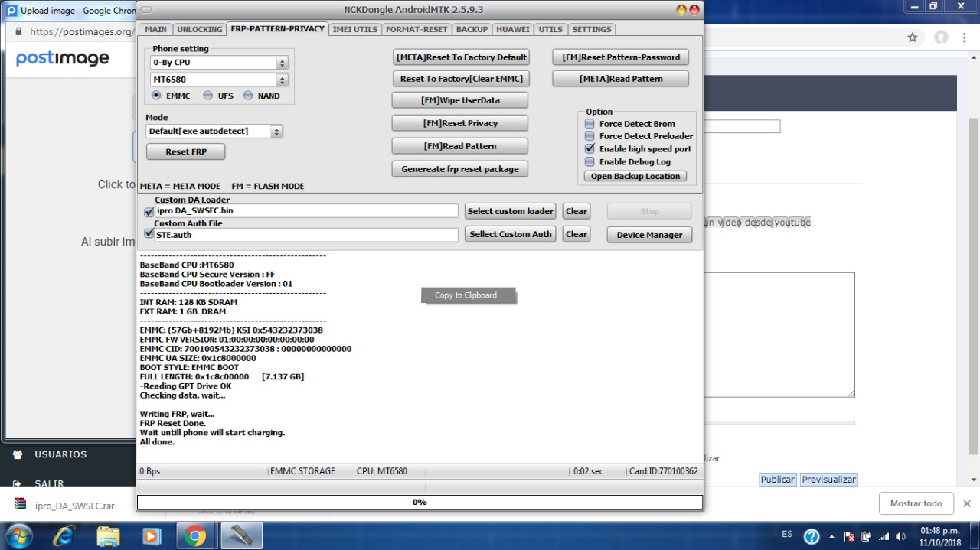The height and width of the screenshot is (550, 980).
Task: Launch Internet Explorer from the taskbar
Action: tap(63, 535)
